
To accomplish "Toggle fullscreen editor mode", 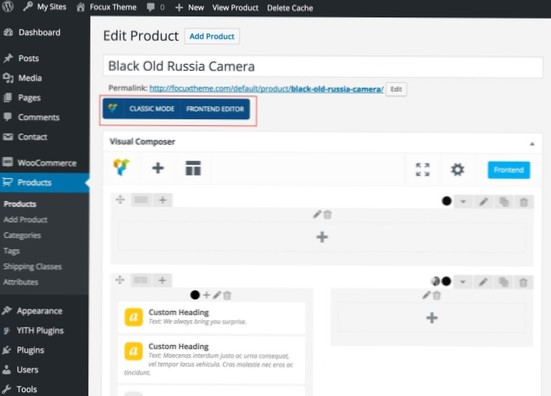I will (x=423, y=170).
